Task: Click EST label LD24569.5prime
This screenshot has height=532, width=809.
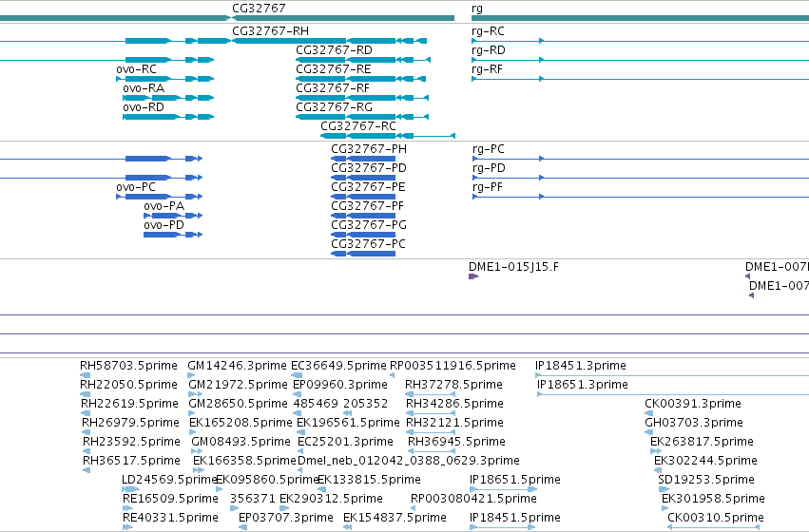Action: [x=169, y=480]
